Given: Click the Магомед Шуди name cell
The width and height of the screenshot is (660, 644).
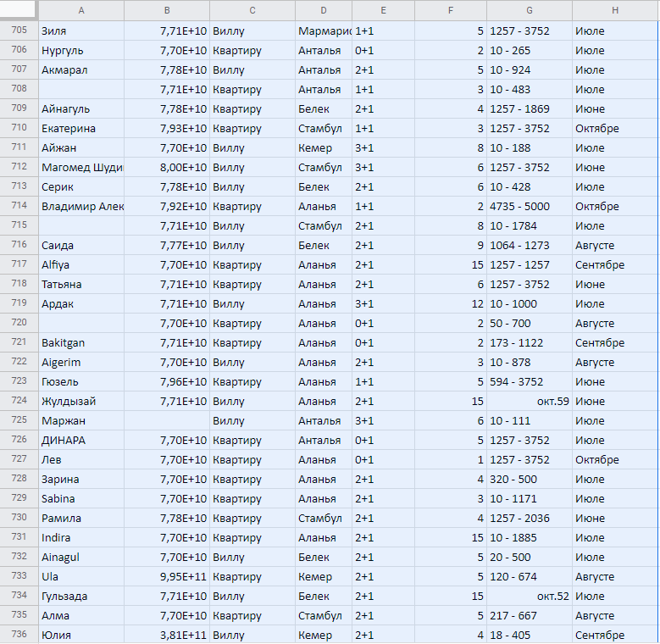Looking at the screenshot, I should [x=81, y=167].
